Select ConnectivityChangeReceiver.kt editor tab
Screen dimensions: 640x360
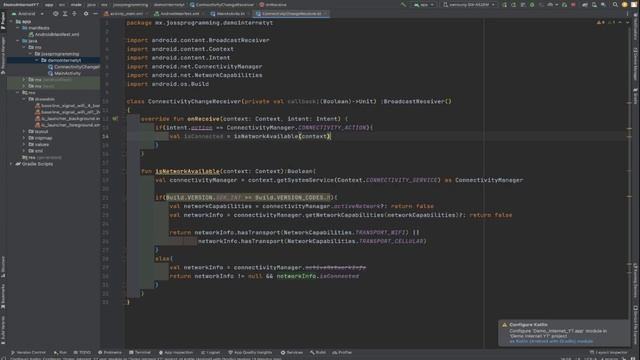tap(291, 13)
